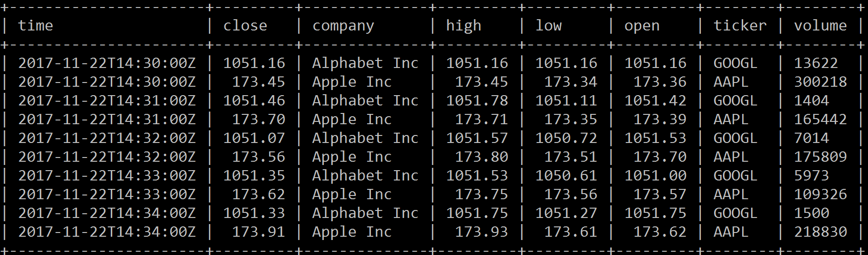The image size is (868, 255).
Task: Click volume value 109326
Action: click(x=820, y=195)
